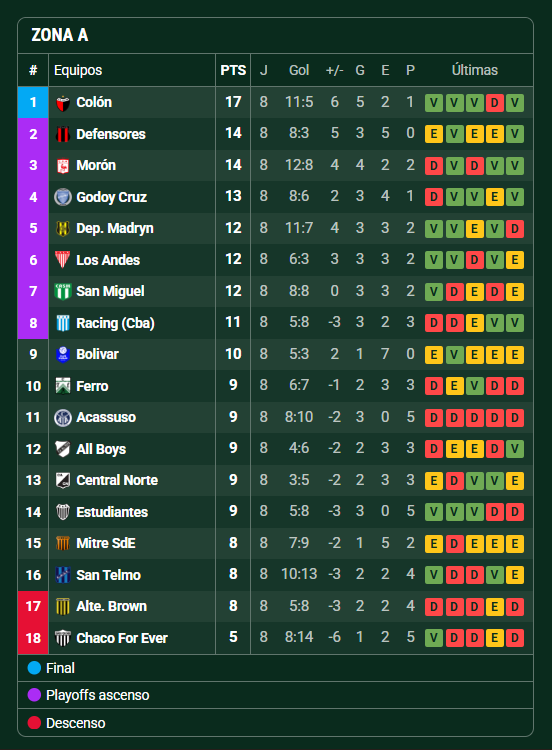Click Colón's red D result badge
This screenshot has height=750, width=552.
tap(495, 103)
